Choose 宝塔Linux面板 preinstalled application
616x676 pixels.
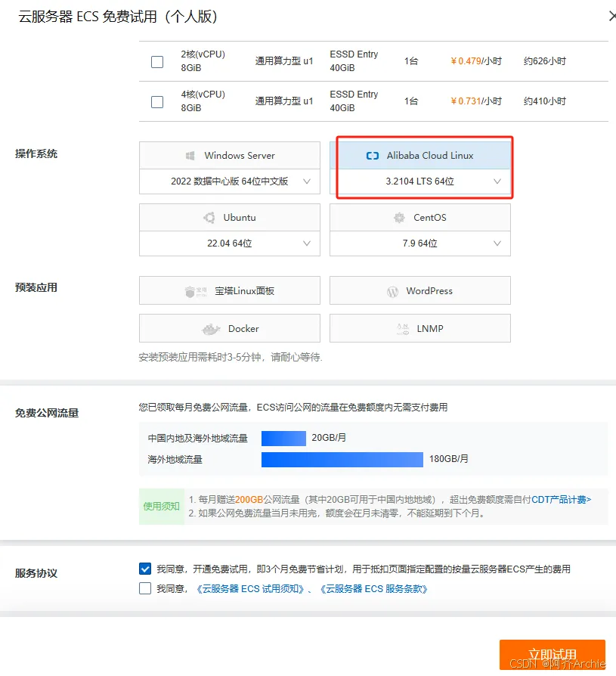tap(229, 290)
